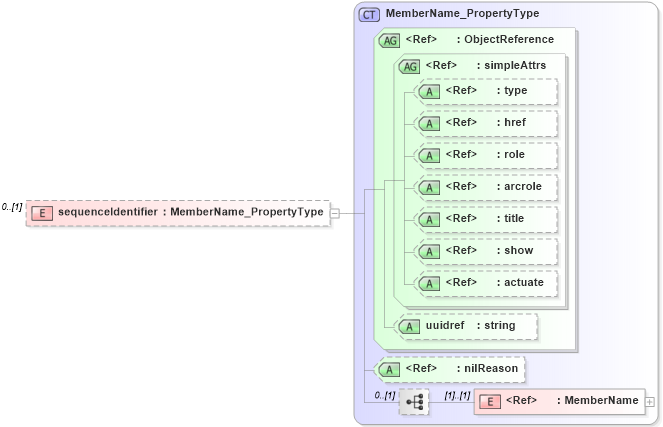
Task: Click the AG icon beside ObjectReference
Action: pyautogui.click(x=389, y=41)
